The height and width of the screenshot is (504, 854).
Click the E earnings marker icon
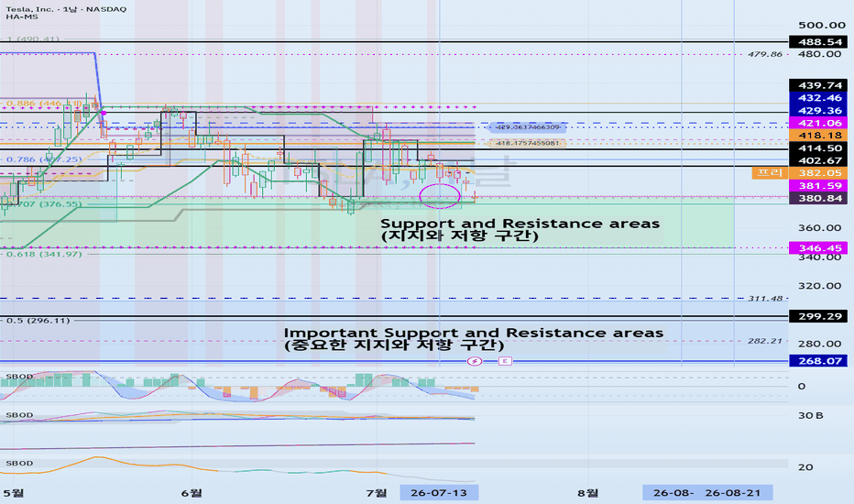tap(505, 361)
